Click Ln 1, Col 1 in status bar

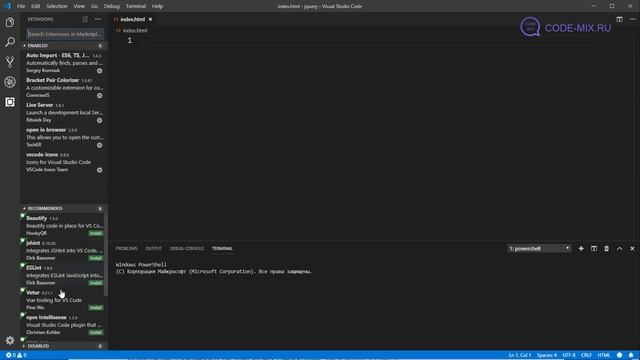[x=520, y=355]
